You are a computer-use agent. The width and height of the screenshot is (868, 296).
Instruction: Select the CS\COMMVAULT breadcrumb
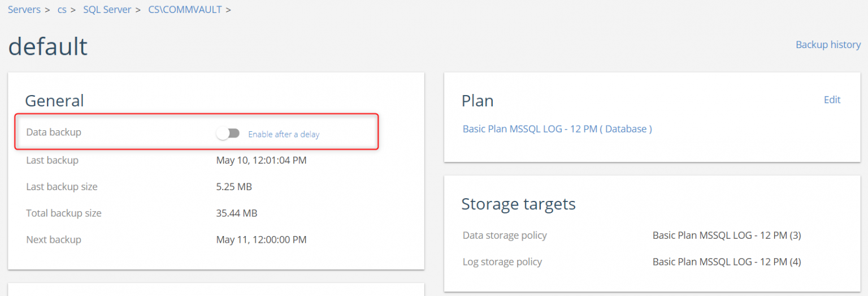click(x=185, y=10)
